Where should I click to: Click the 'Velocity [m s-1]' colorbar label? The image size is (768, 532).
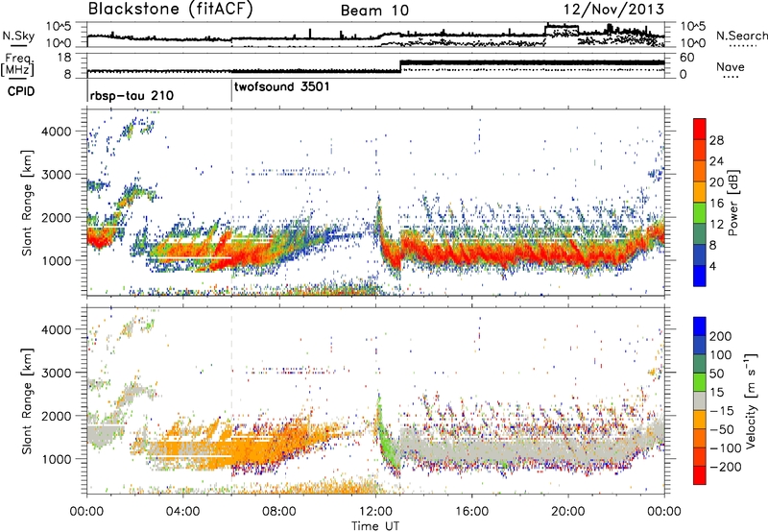(x=751, y=400)
